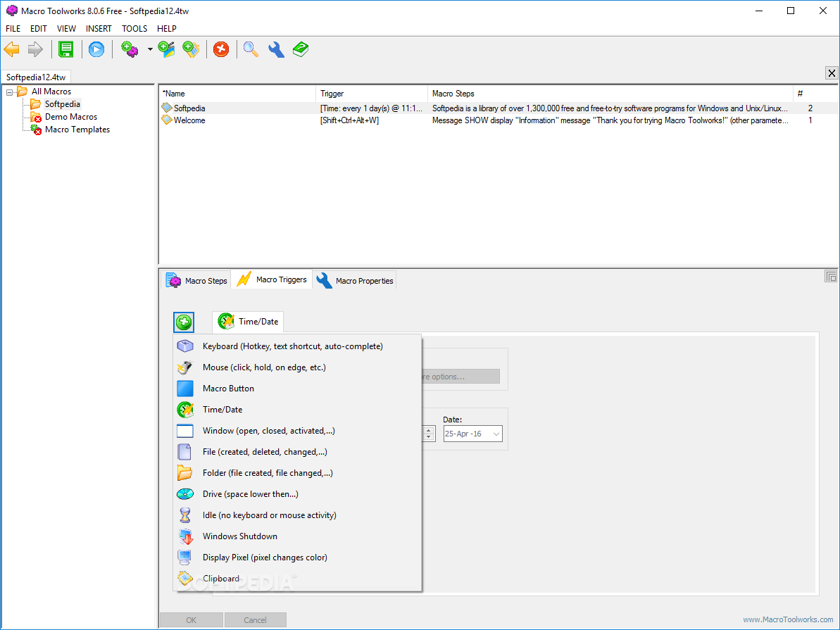The height and width of the screenshot is (630, 840).
Task: Select the Time/Date trigger tab
Action: [x=248, y=322]
